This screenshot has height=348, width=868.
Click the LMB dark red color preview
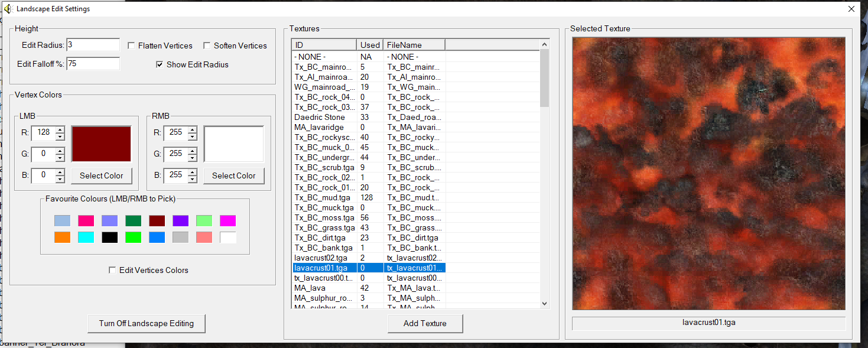pos(101,144)
